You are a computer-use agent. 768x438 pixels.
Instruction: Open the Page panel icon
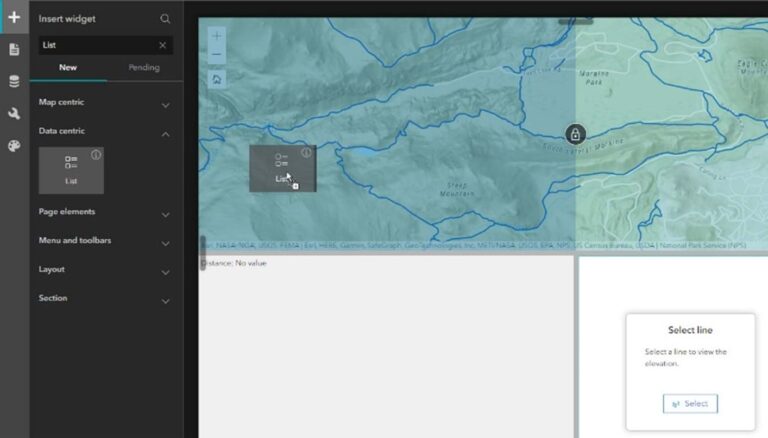pos(14,49)
